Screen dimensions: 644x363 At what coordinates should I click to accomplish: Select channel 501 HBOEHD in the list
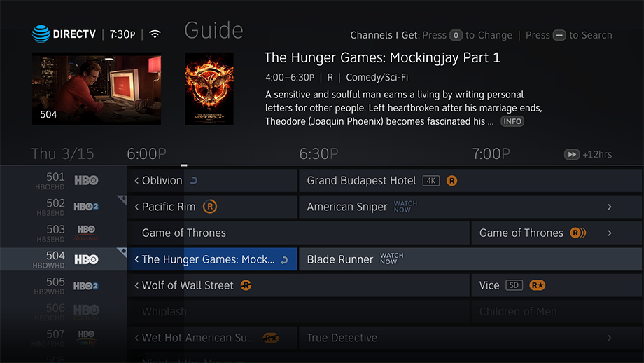pyautogui.click(x=64, y=181)
